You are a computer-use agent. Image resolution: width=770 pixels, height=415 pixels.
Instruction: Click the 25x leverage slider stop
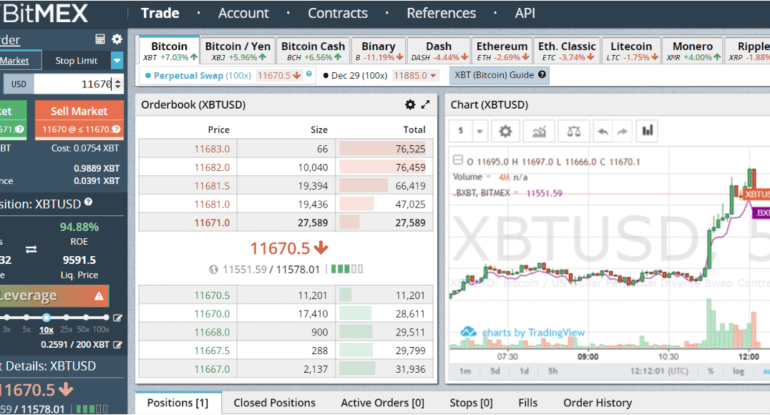click(66, 317)
